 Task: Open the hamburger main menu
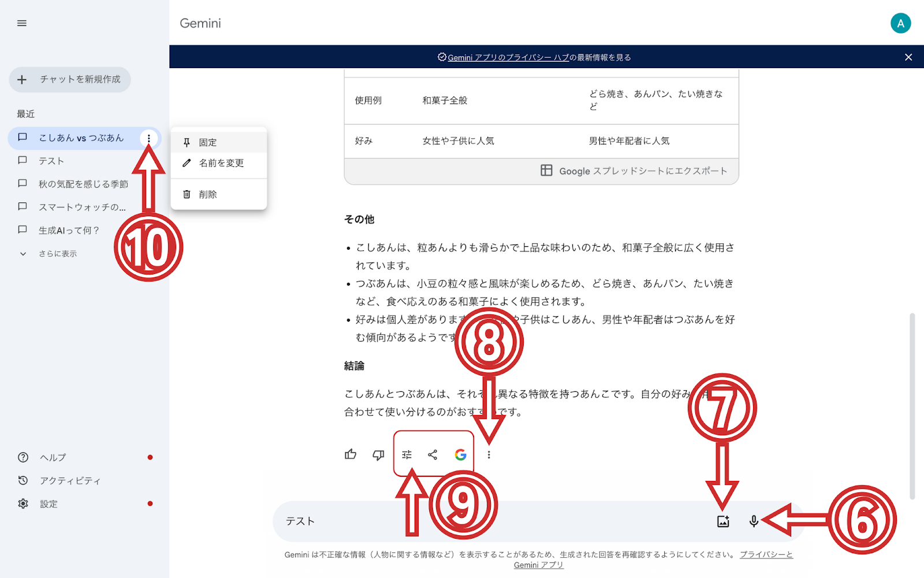tap(22, 23)
